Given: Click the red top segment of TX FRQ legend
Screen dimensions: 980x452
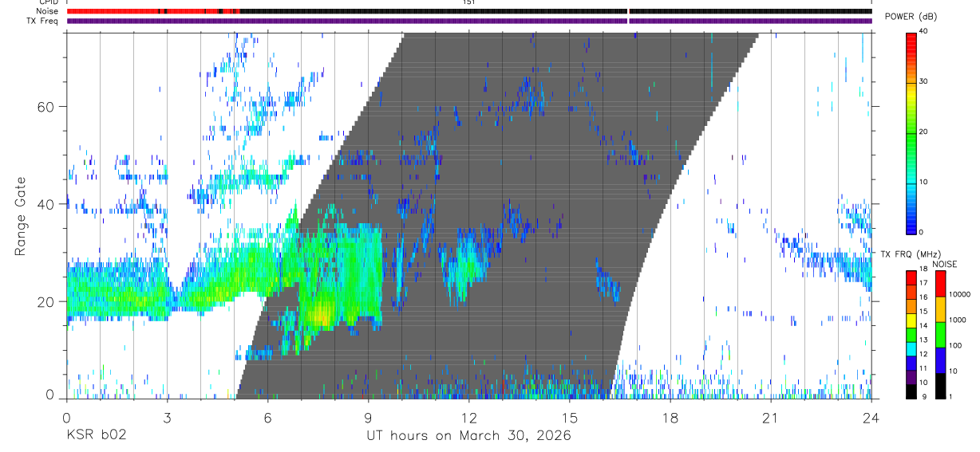Looking at the screenshot, I should [x=911, y=278].
